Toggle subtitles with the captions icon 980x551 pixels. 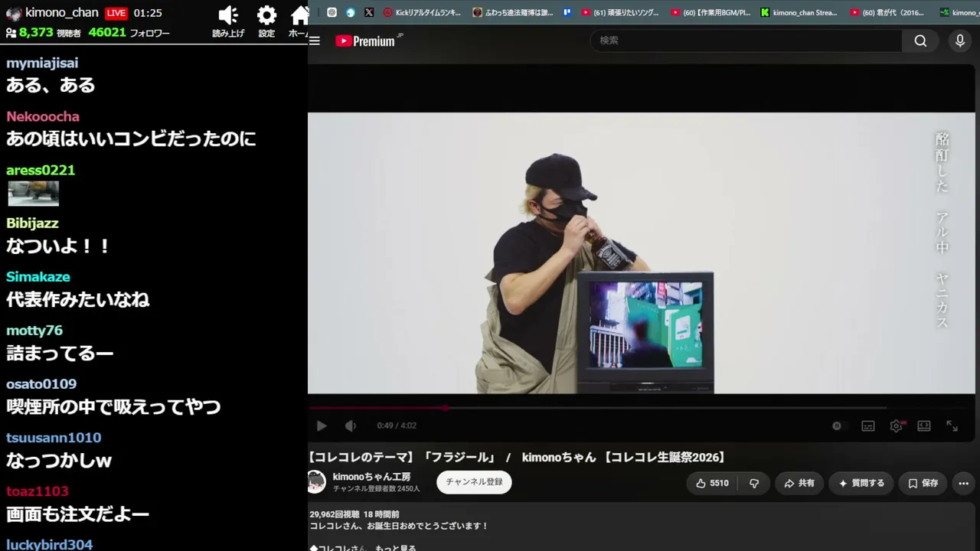(x=868, y=426)
